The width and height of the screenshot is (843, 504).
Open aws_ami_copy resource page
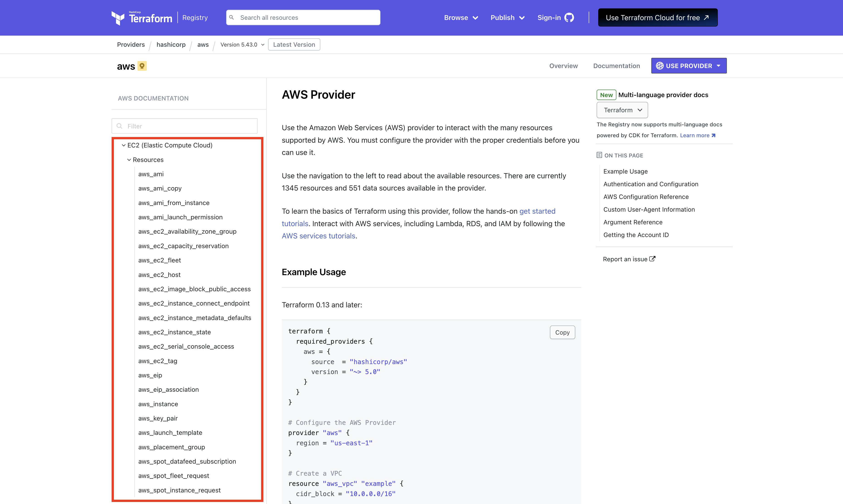coord(160,188)
